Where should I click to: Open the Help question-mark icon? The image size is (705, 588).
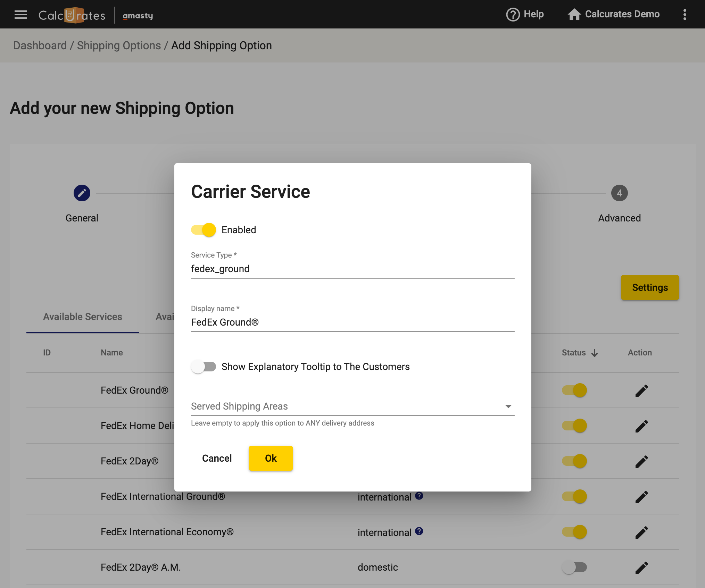click(513, 15)
